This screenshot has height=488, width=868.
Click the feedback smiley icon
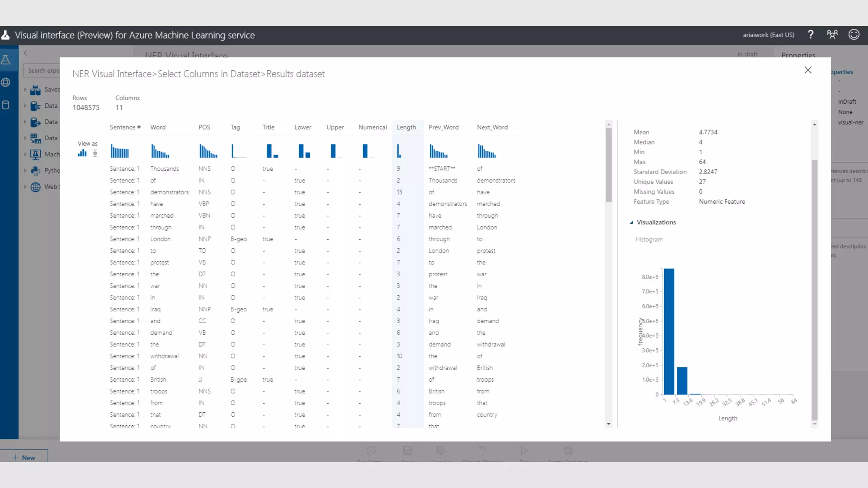coord(854,35)
